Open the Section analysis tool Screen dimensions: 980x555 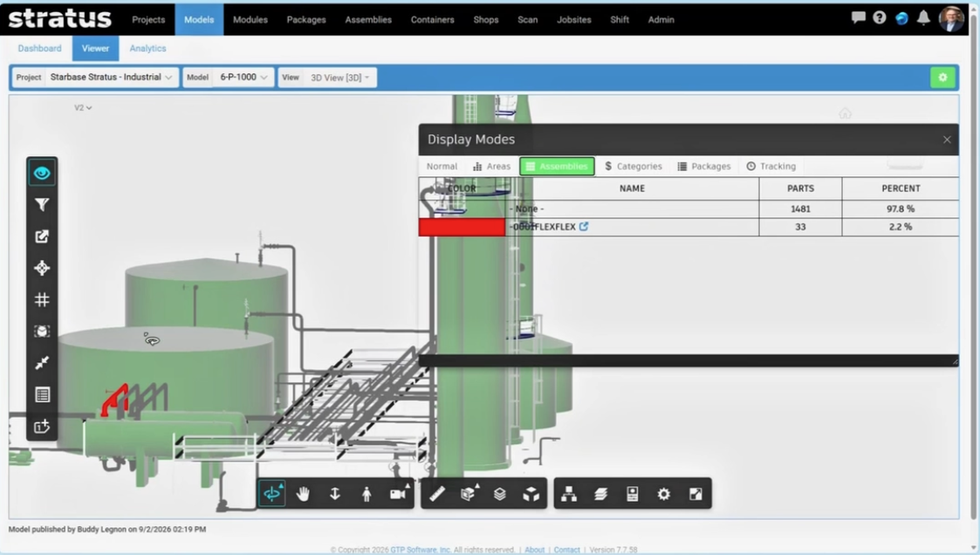(x=469, y=494)
